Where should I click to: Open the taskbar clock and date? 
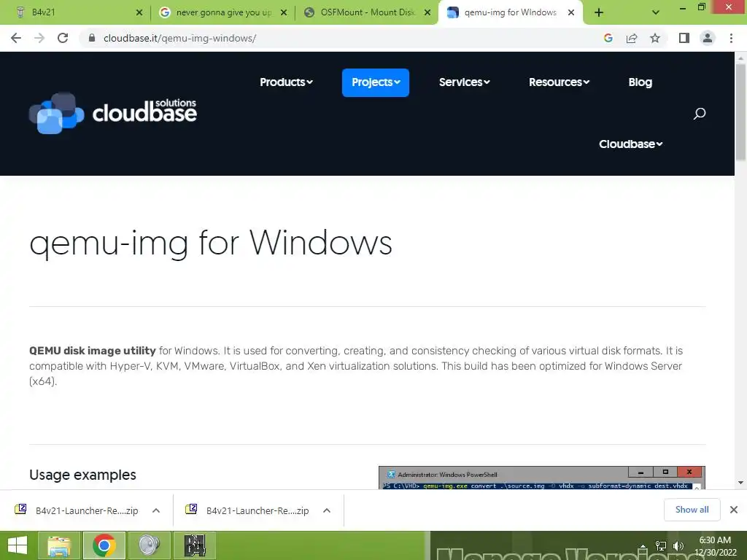715,546
